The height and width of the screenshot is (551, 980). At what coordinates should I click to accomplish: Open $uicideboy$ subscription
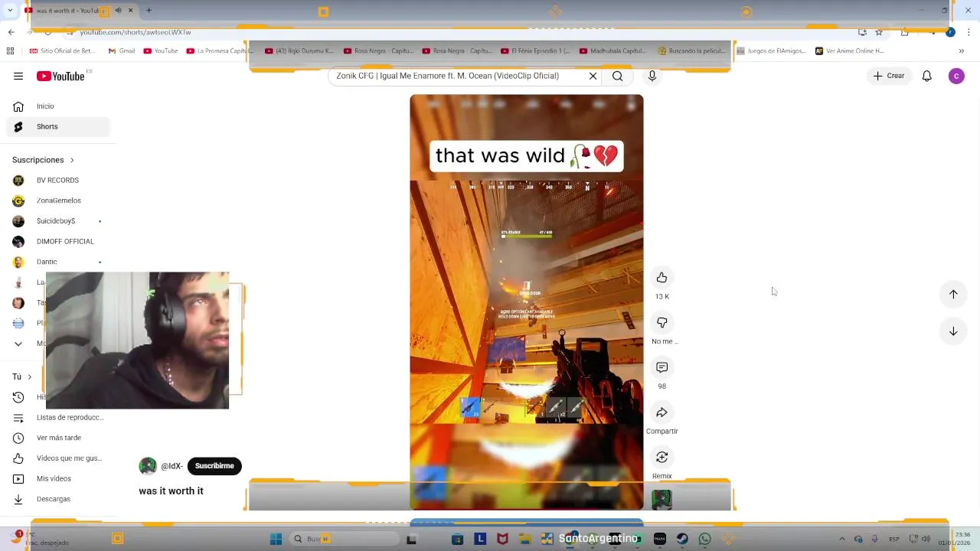[x=57, y=221]
